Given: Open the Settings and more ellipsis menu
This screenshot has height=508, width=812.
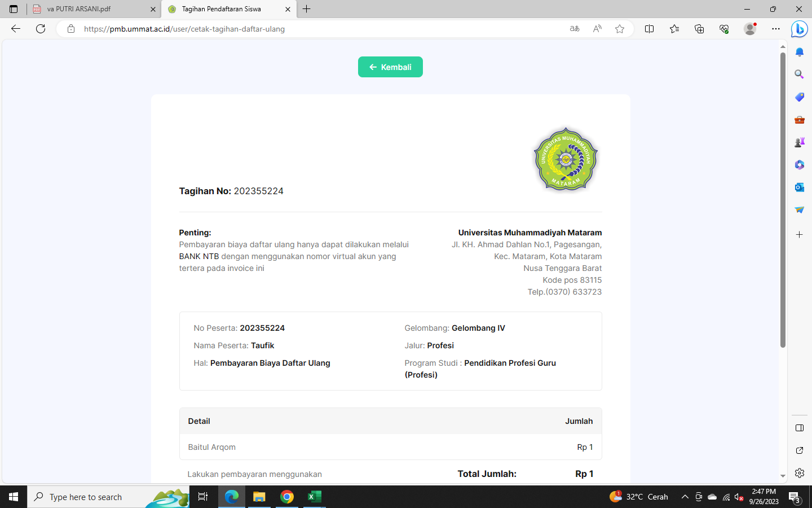Looking at the screenshot, I should coord(776,29).
